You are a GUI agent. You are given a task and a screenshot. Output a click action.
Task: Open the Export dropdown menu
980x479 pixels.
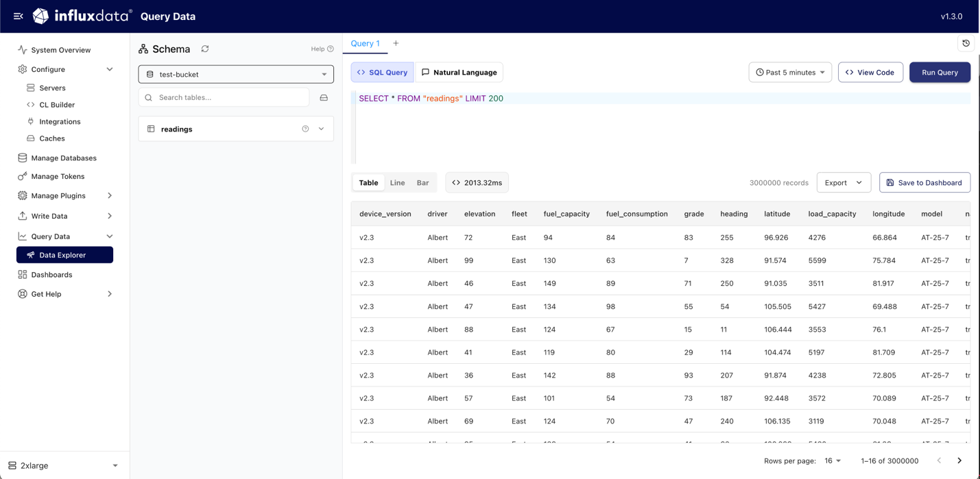click(x=843, y=183)
